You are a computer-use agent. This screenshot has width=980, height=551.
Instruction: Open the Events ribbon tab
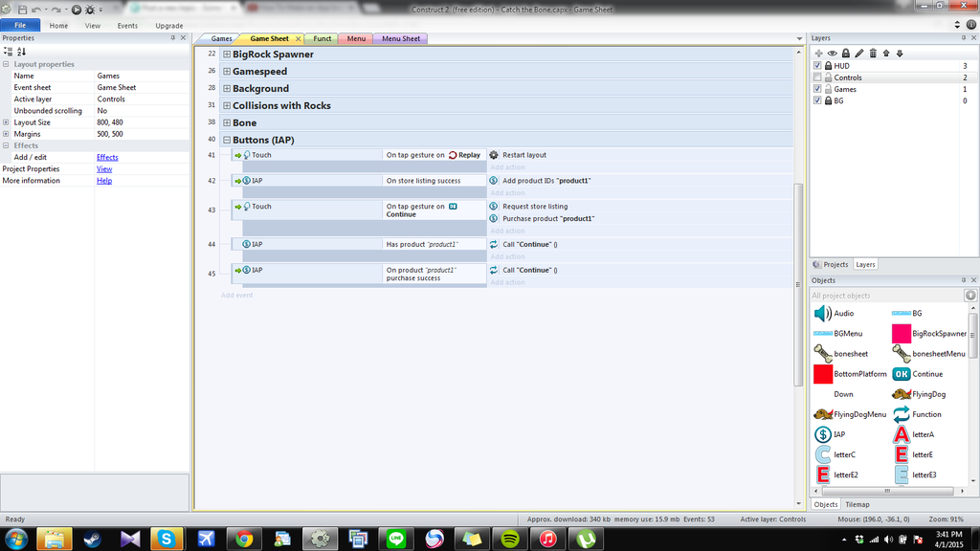tap(127, 26)
